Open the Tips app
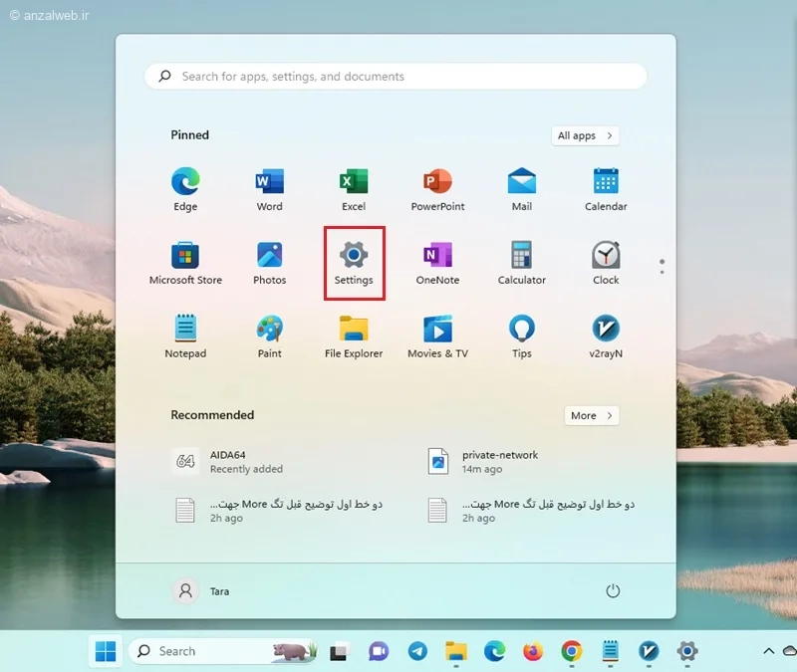This screenshot has height=672, width=797. click(521, 336)
